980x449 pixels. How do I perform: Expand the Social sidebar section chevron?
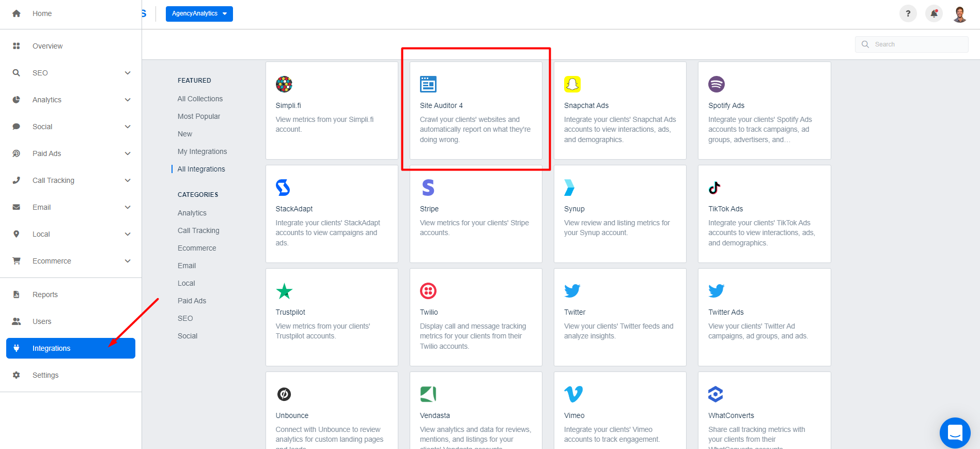(x=128, y=127)
